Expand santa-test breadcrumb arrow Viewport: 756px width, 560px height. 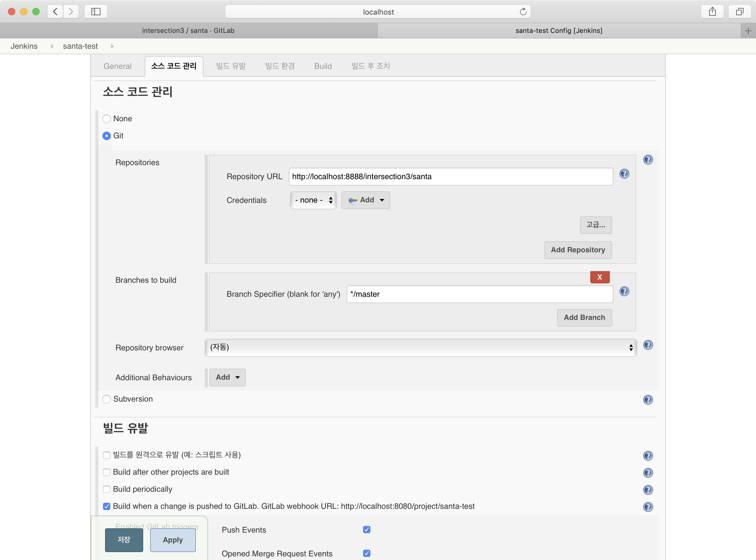coord(112,46)
